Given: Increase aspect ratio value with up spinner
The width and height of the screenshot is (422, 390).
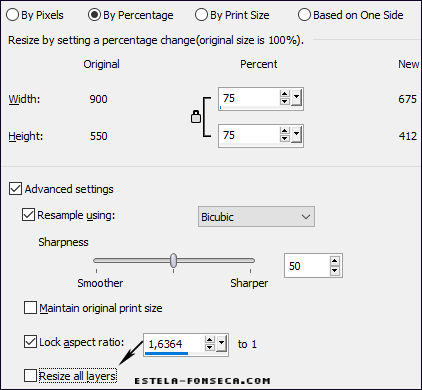Looking at the screenshot, I should (210, 340).
